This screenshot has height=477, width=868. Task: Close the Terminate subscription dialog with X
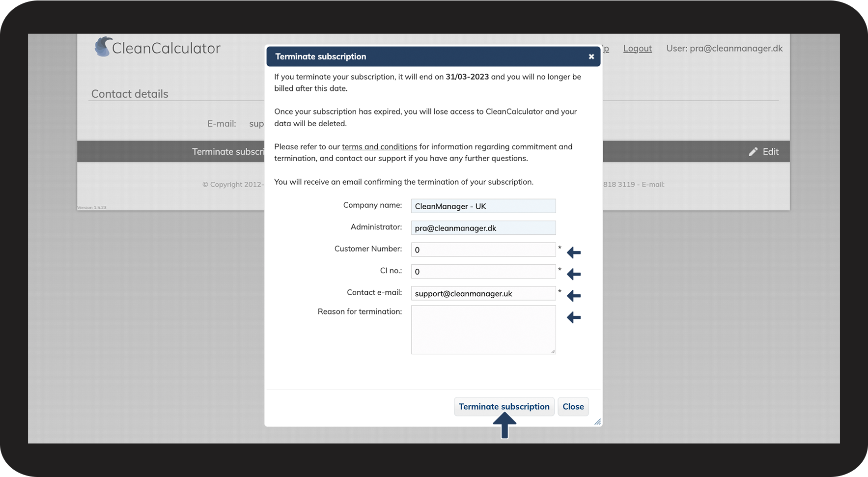tap(591, 56)
